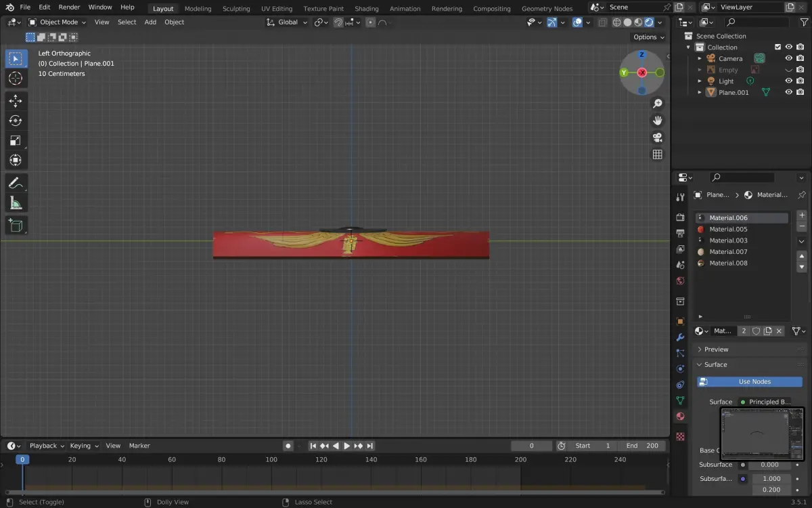Switch to rendered viewport shading
The height and width of the screenshot is (508, 812).
coord(649,22)
